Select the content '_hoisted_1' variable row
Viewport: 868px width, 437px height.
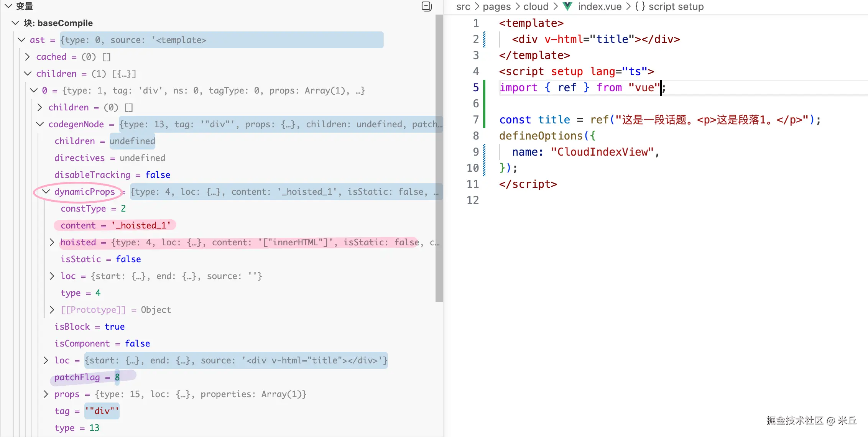pos(115,225)
